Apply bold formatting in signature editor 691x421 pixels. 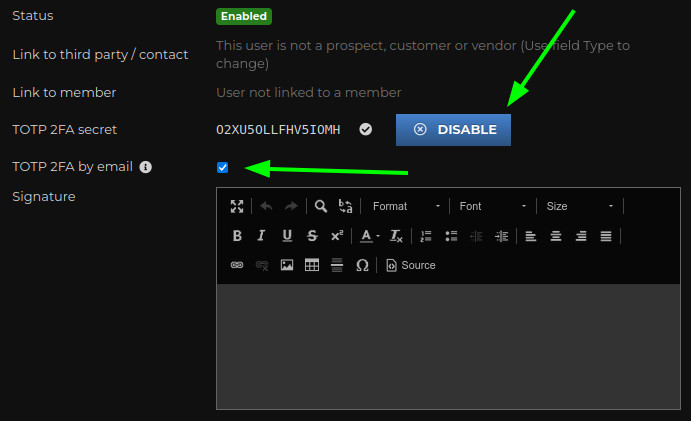coord(237,236)
